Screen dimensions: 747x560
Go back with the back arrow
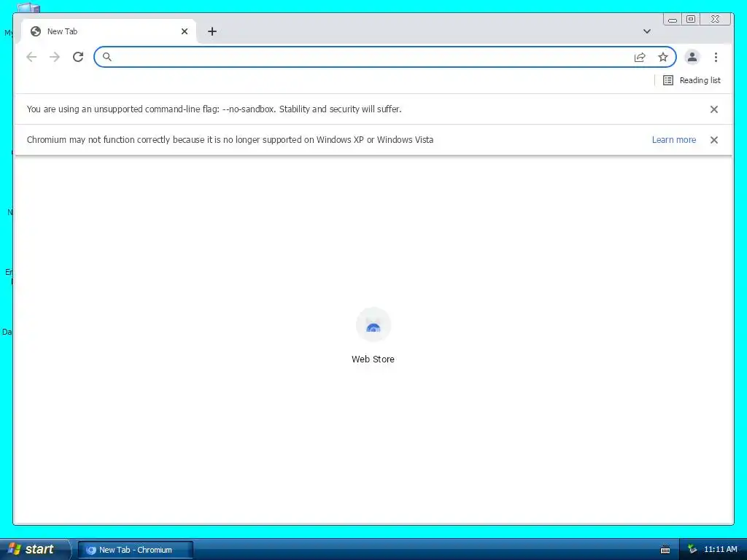[x=31, y=57]
